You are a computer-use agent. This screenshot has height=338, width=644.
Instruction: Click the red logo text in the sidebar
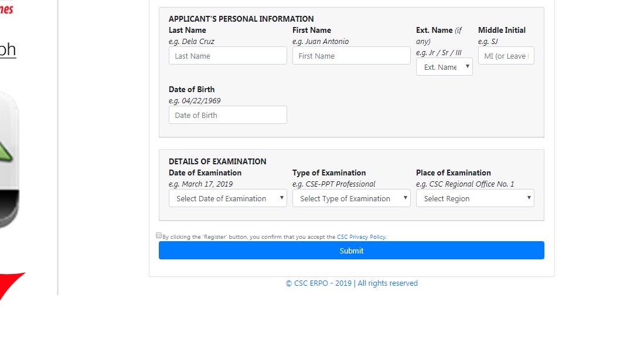tap(6, 8)
